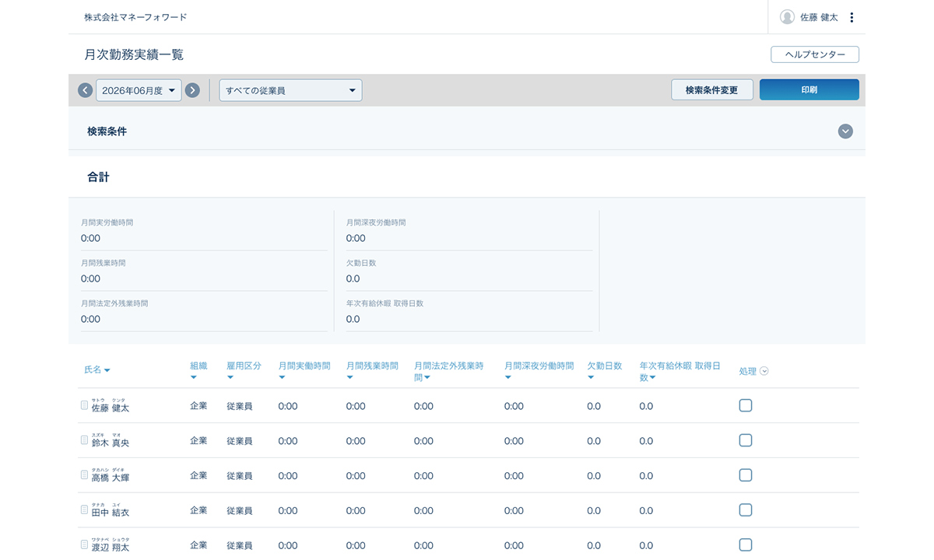Image resolution: width=934 pixels, height=560 pixels.
Task: Go to previous month with left arrow
Action: pyautogui.click(x=86, y=90)
